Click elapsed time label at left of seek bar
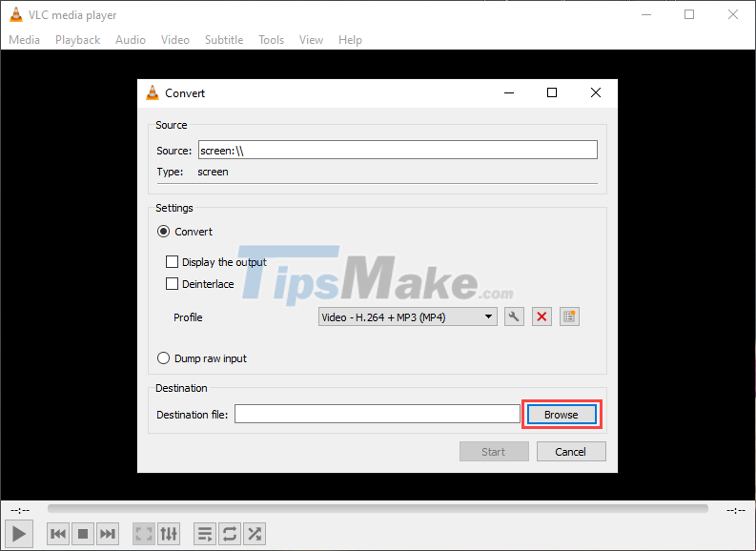Screen dimensions: 756x551 [20, 510]
